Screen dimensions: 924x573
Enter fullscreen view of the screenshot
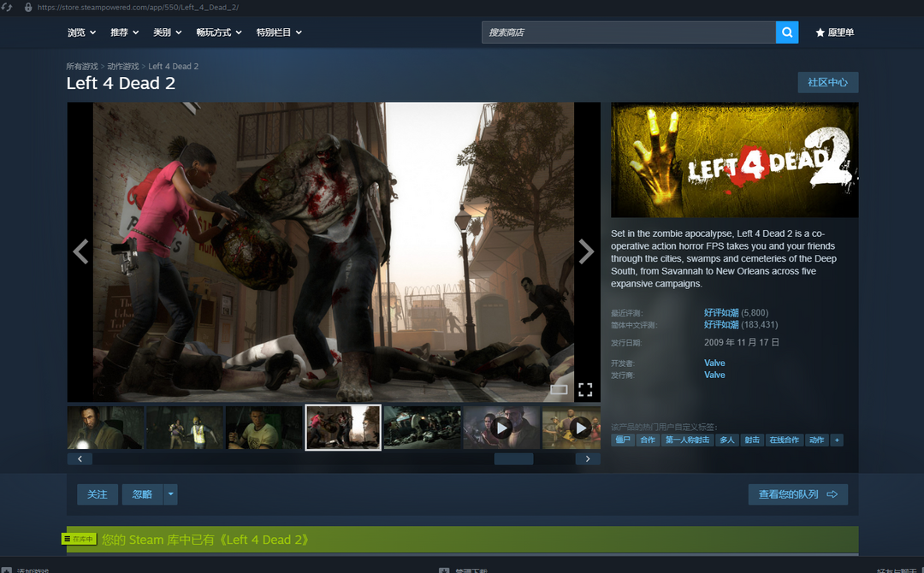point(585,389)
